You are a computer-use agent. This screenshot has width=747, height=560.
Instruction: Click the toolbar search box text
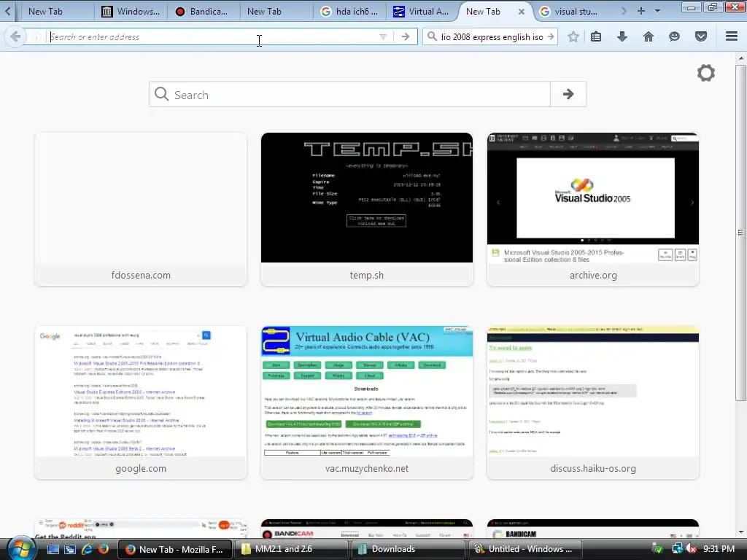click(x=492, y=36)
